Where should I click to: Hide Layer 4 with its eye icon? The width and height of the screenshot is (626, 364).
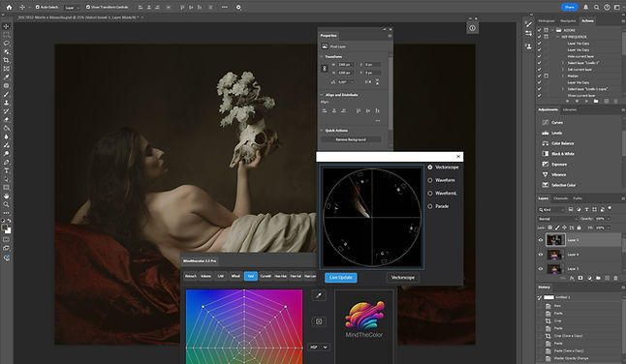(541, 255)
